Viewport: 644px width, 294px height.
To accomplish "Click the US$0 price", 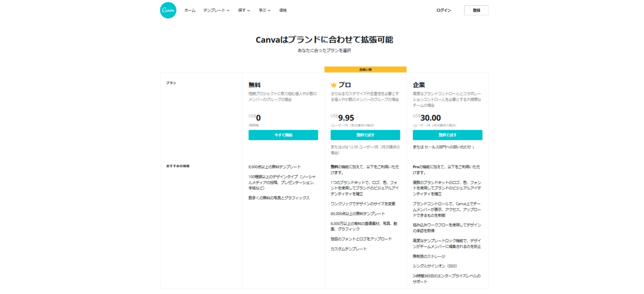I will (x=254, y=117).
